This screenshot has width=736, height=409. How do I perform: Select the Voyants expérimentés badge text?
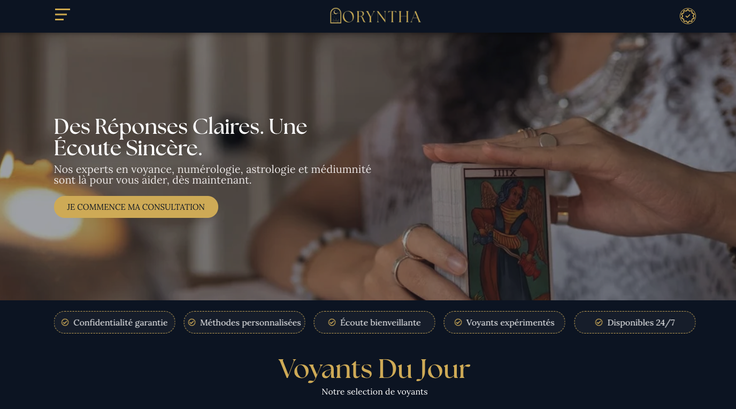510,323
